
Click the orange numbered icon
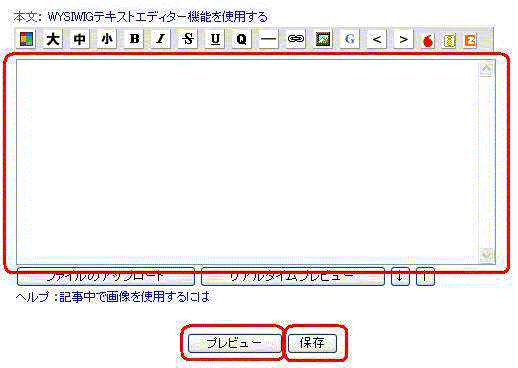coord(470,41)
